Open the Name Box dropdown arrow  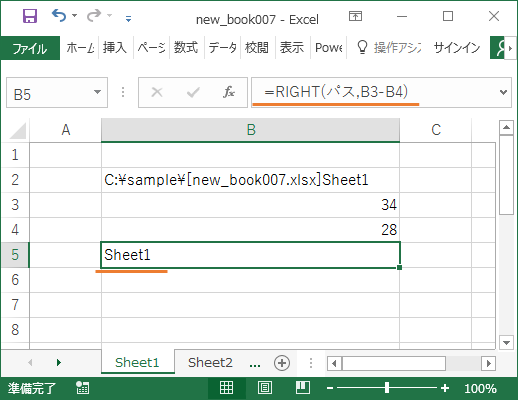[x=97, y=92]
